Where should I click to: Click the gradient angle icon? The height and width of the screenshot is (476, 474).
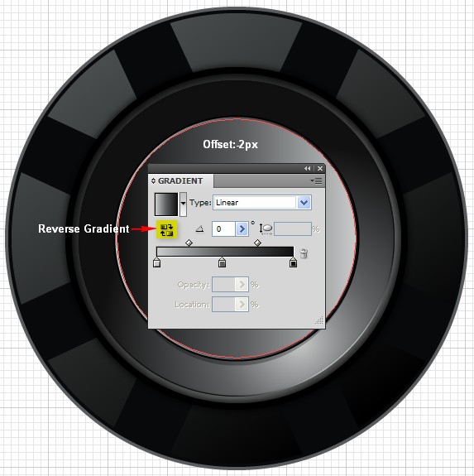click(199, 228)
